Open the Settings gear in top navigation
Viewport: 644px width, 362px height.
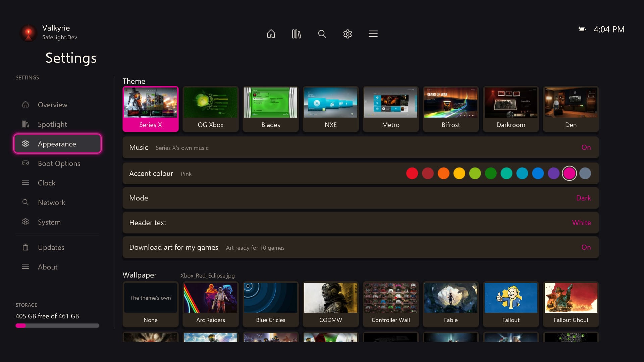tap(347, 34)
